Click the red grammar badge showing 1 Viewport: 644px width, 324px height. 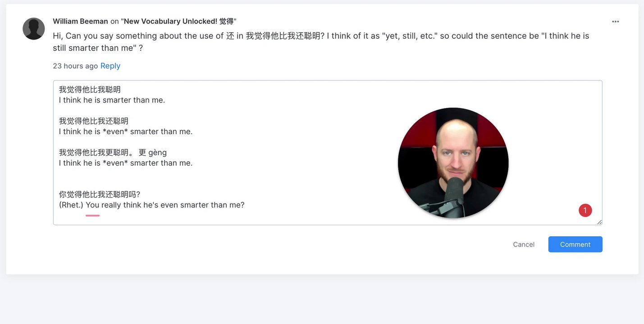coord(585,210)
